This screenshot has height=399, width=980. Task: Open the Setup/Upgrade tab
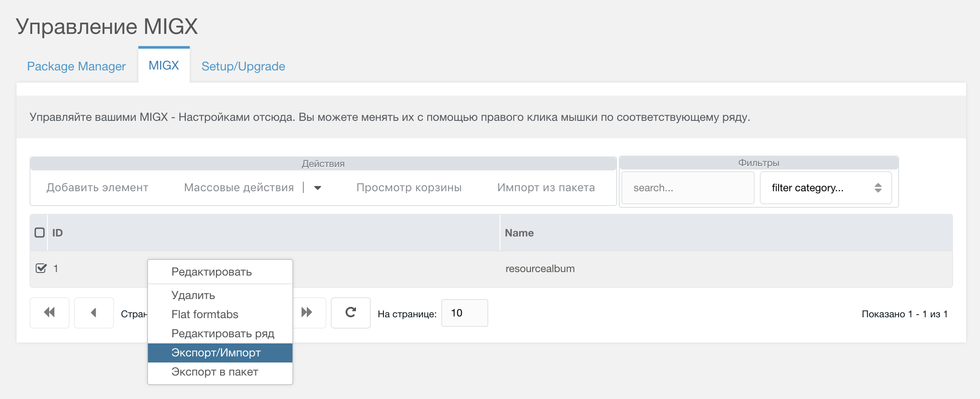[243, 66]
